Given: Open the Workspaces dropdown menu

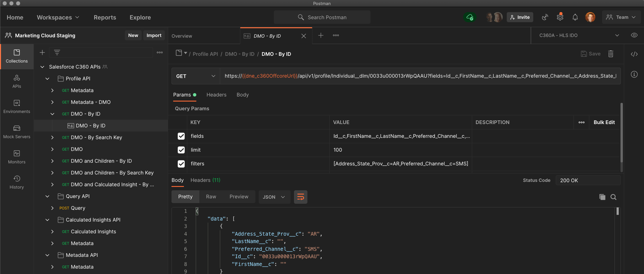Looking at the screenshot, I should [58, 17].
